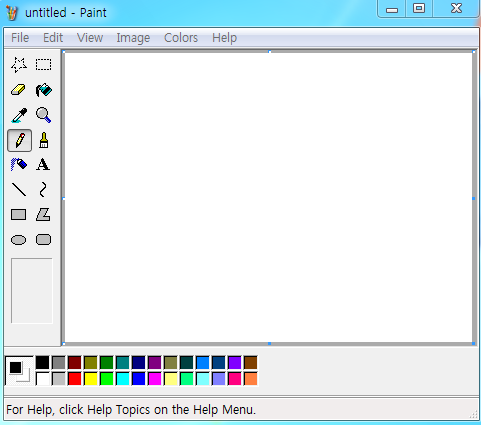Image resolution: width=481 pixels, height=425 pixels.
Task: Click the Pencil tool
Action: pos(20,140)
